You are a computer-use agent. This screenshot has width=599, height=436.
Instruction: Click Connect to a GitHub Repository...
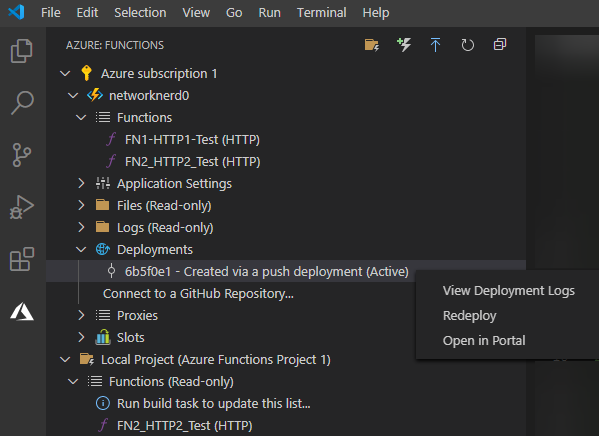[198, 293]
